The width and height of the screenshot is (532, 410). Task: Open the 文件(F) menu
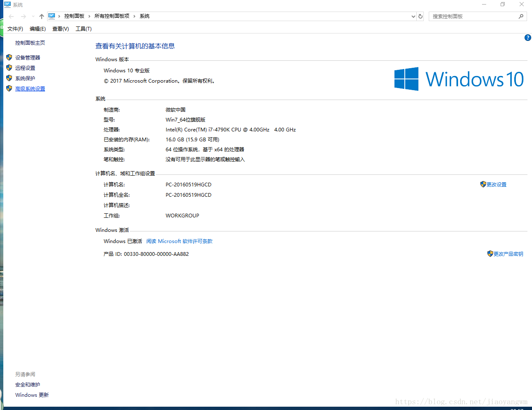pos(15,29)
